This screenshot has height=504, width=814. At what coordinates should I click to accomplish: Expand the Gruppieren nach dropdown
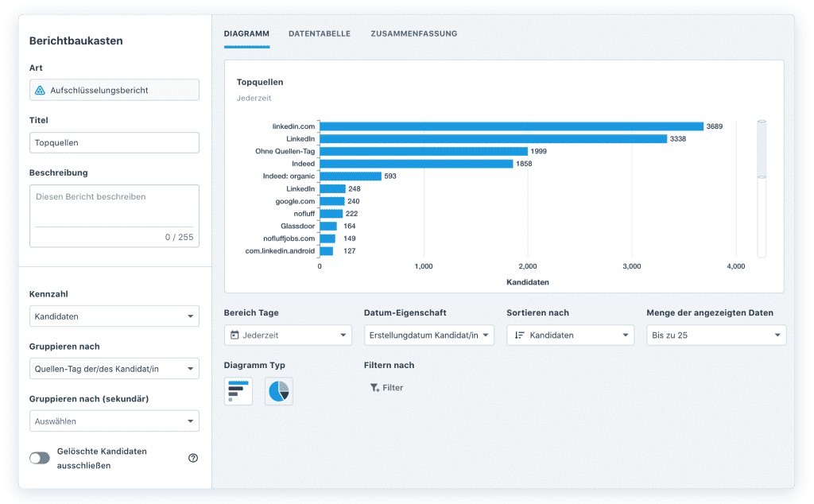(114, 369)
